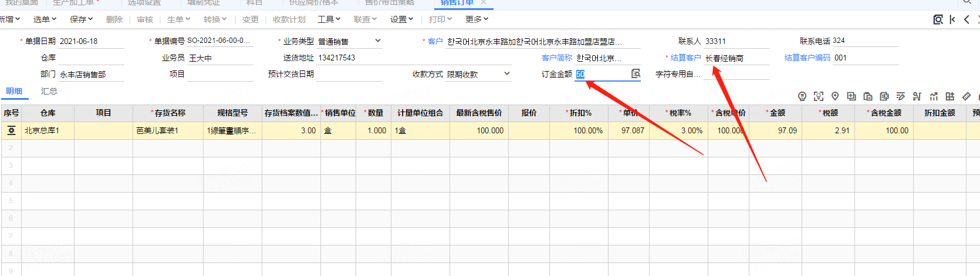Screen dimensions: 980x276
Task: Expand the 工具 menu
Action: pos(329,19)
